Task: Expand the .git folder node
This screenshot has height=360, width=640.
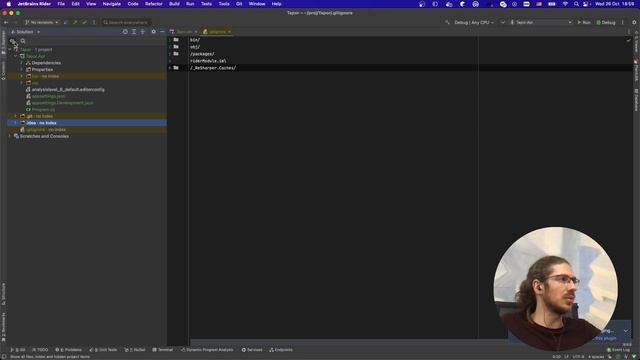Action: [16, 116]
